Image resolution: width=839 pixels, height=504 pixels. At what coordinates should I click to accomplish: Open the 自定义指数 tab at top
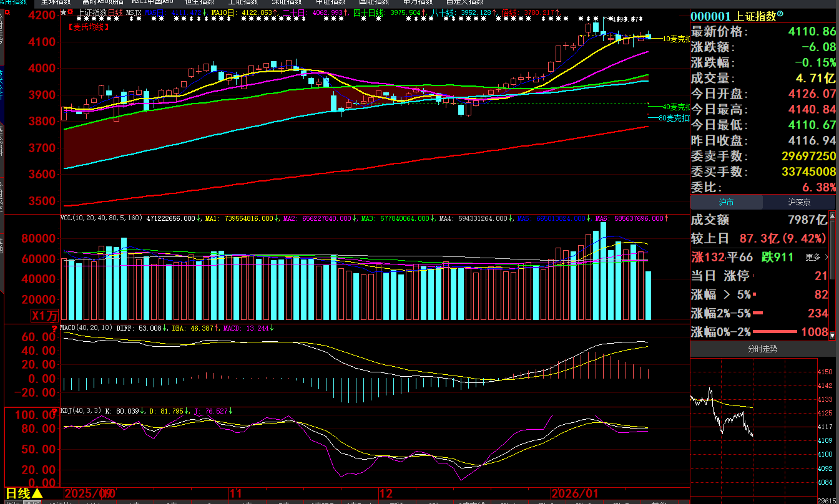tap(463, 2)
